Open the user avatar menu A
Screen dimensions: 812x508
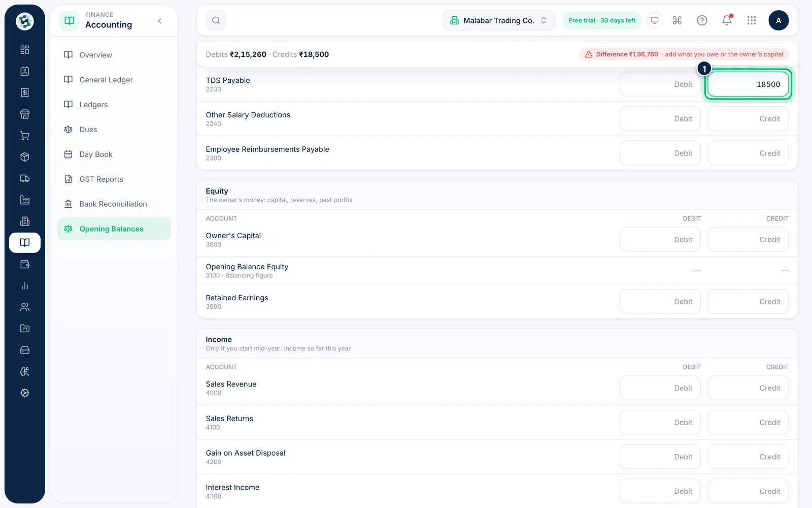(779, 20)
